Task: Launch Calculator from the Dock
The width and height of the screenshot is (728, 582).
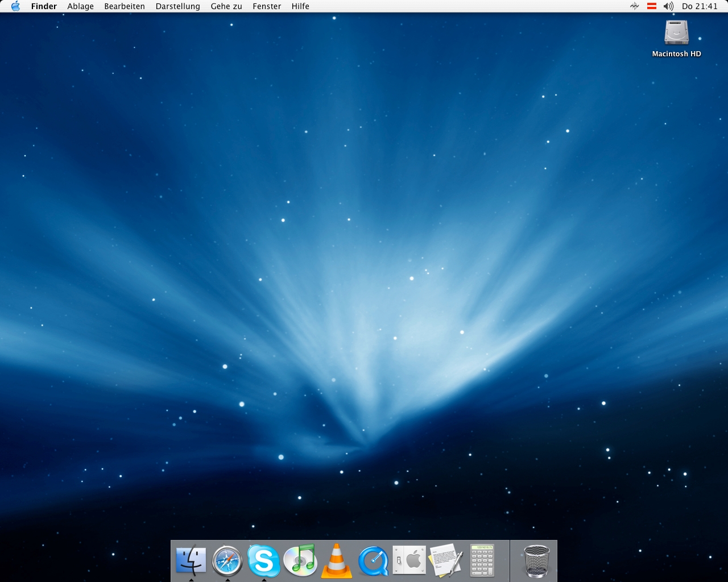Action: [x=482, y=560]
